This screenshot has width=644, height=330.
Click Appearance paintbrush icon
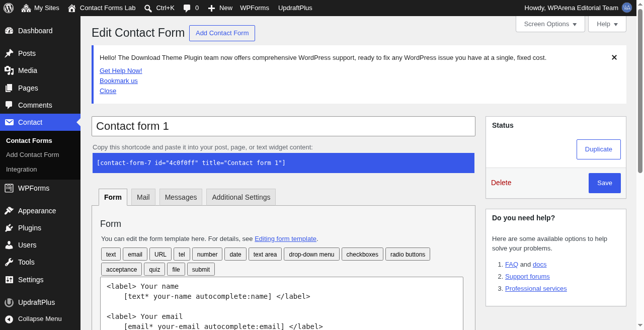click(9, 211)
